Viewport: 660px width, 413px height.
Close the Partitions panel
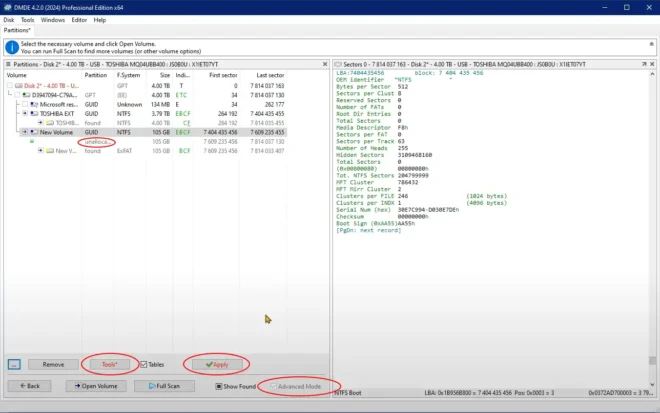coord(325,64)
